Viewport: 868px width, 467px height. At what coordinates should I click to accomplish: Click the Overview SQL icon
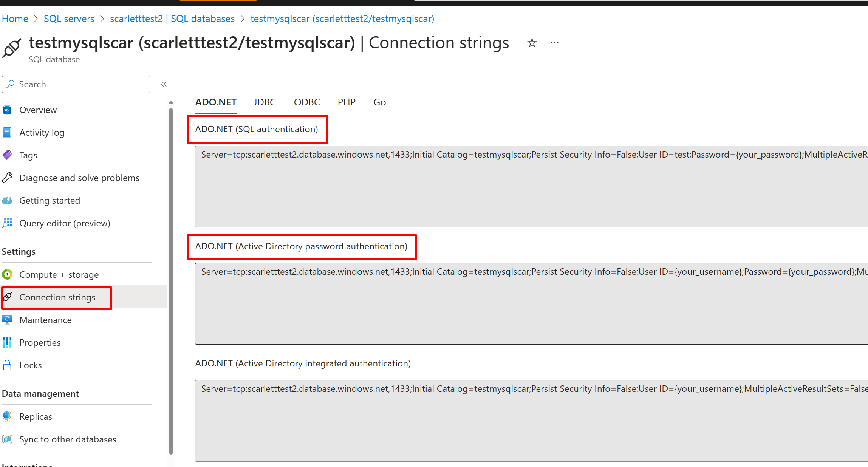point(7,110)
